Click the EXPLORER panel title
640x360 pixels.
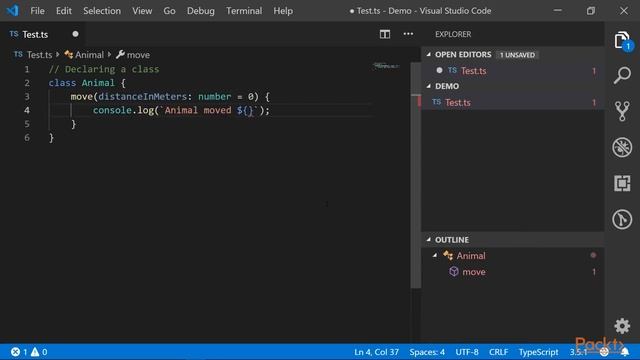coord(453,34)
